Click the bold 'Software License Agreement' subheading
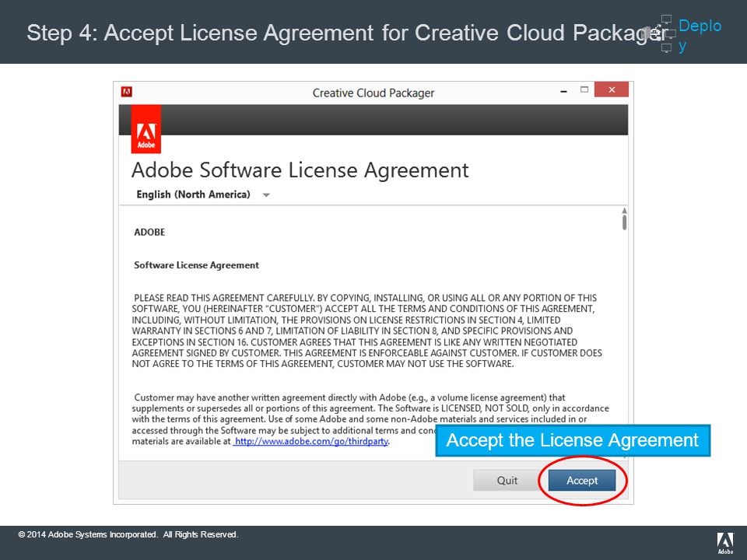 (196, 265)
